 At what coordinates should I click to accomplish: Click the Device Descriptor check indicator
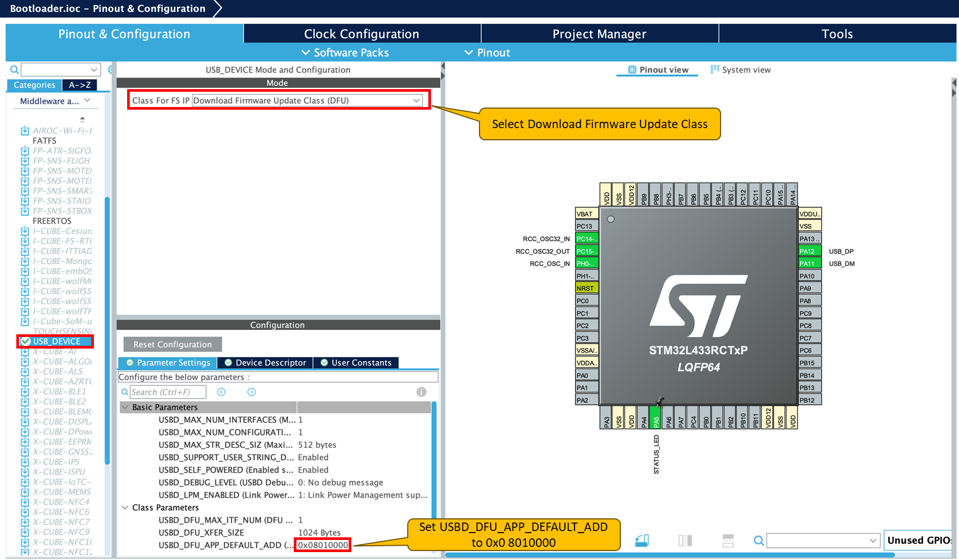(x=228, y=362)
